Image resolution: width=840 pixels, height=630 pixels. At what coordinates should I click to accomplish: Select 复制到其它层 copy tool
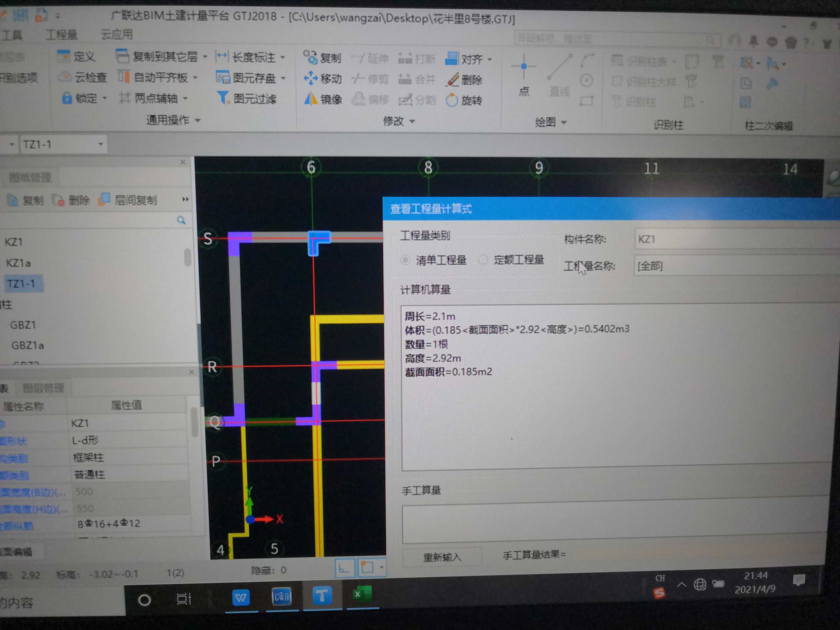157,56
